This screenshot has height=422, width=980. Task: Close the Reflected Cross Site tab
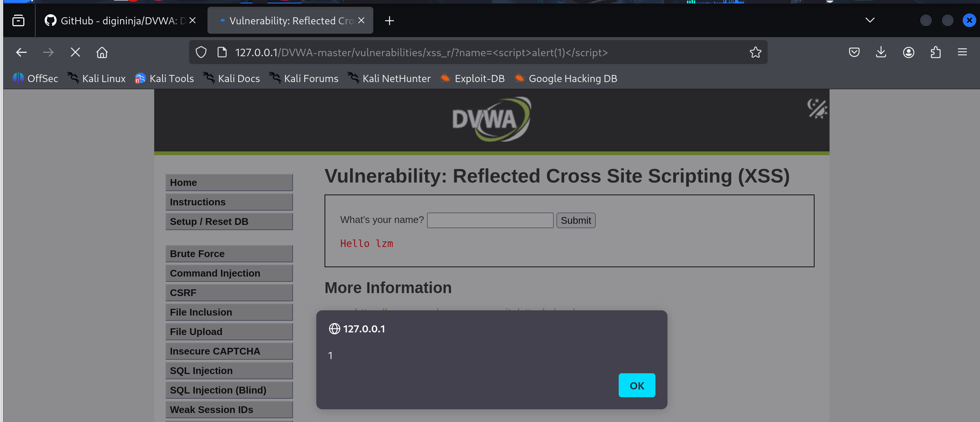point(361,21)
